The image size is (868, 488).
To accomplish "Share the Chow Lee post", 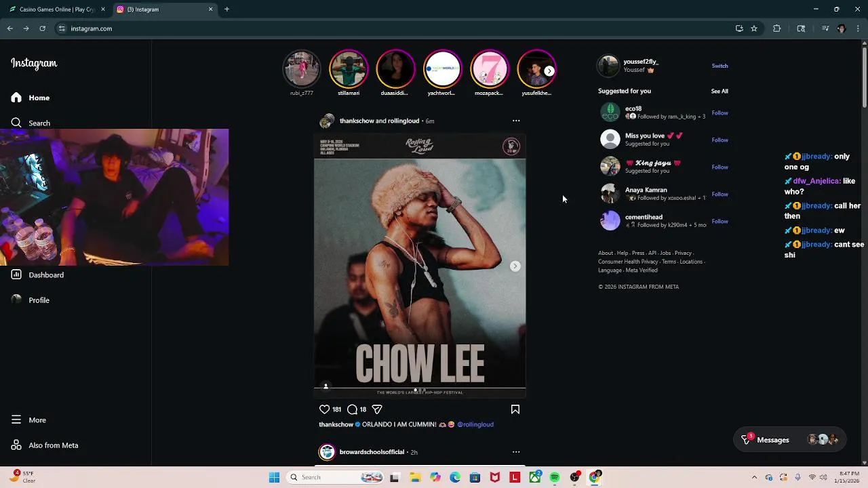I will pyautogui.click(x=377, y=409).
